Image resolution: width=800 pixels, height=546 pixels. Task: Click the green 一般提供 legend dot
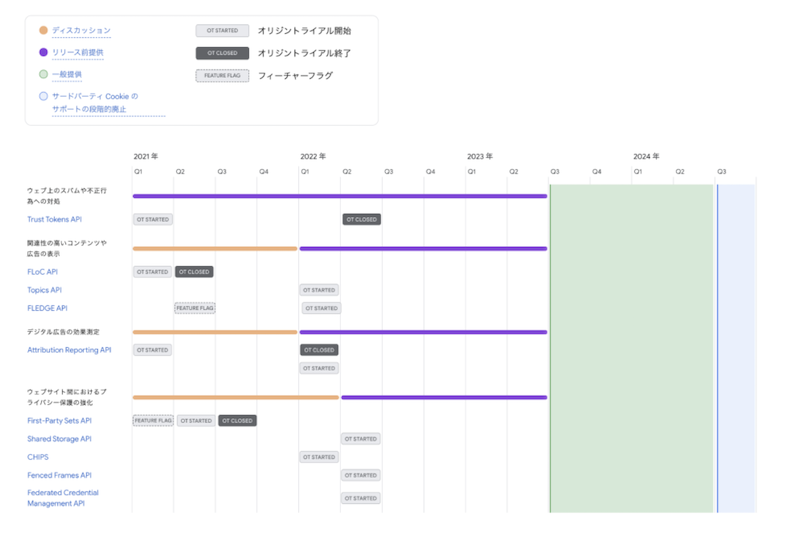coord(43,74)
